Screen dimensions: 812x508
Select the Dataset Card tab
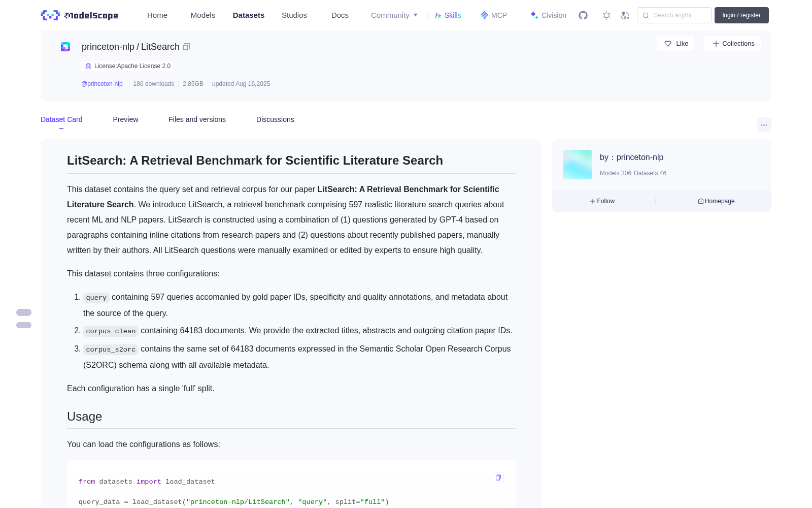61,119
